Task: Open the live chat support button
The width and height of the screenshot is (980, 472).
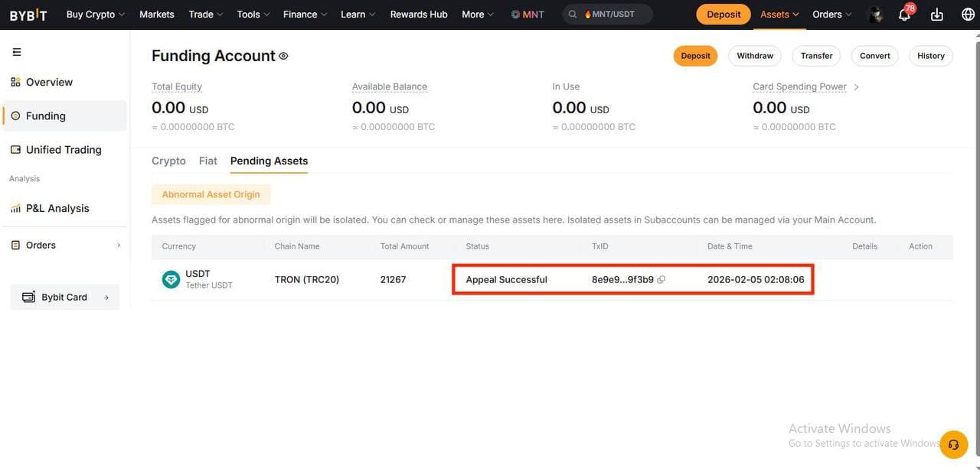Action: [954, 444]
